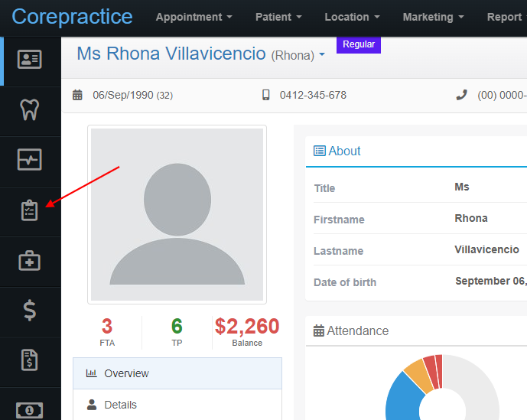The image size is (527, 420).
Task: Open the banknote payment sidebar icon
Action: pyautogui.click(x=30, y=410)
